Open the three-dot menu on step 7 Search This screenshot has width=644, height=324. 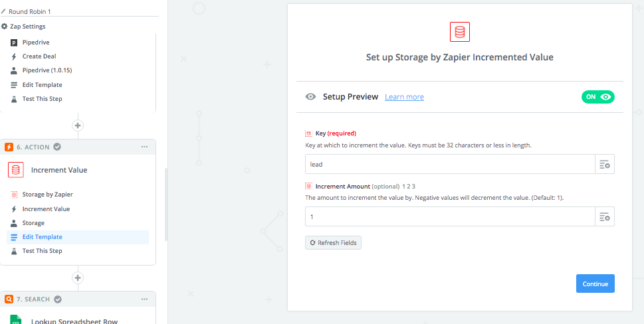coord(144,299)
